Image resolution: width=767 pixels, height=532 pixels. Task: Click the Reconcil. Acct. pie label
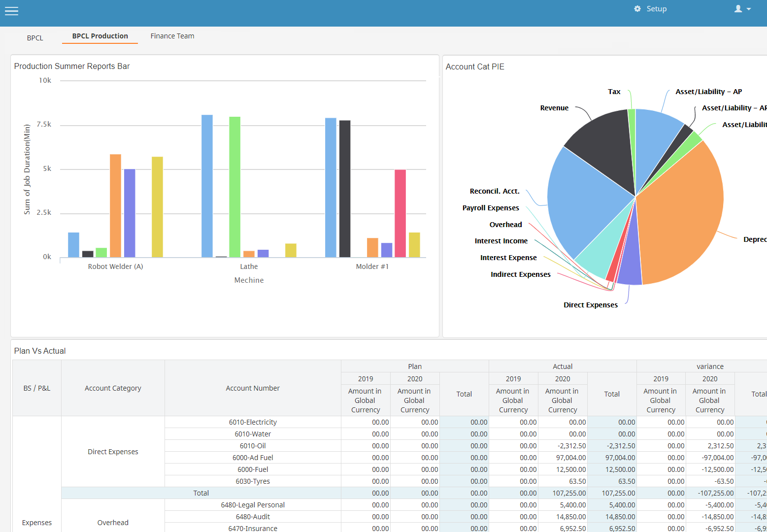(x=495, y=191)
